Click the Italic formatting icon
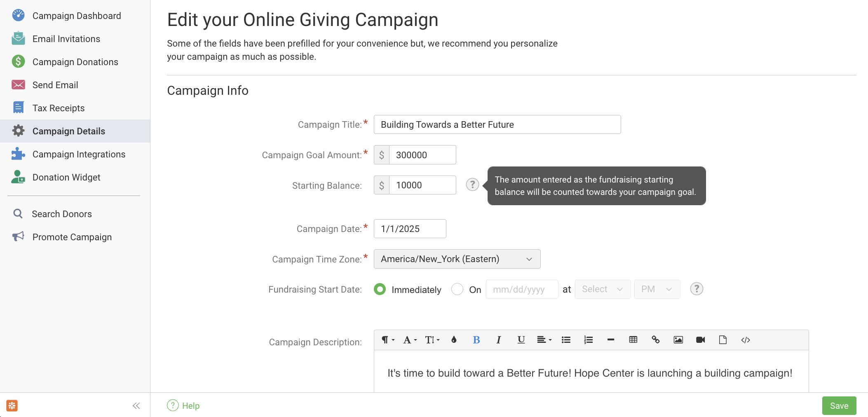868x417 pixels. [x=499, y=340]
